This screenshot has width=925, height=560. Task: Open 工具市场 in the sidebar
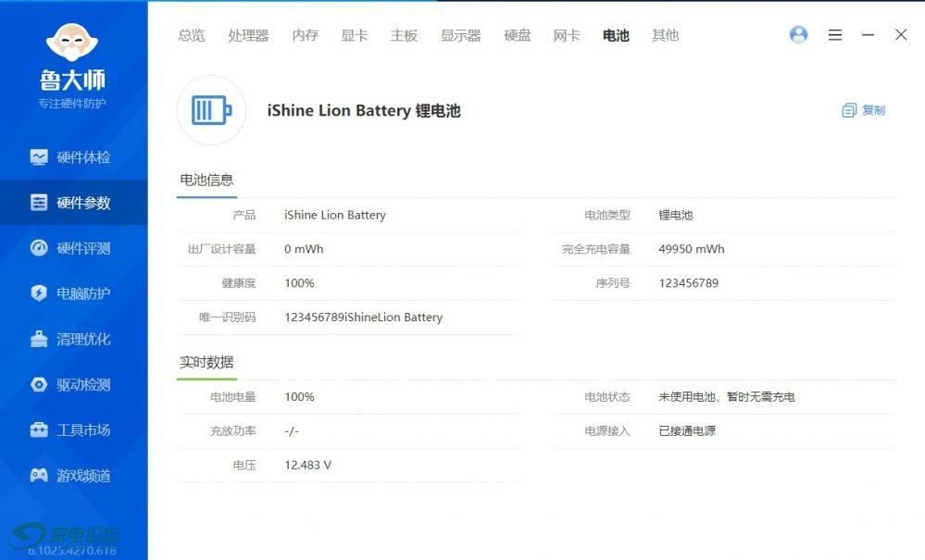[x=74, y=430]
